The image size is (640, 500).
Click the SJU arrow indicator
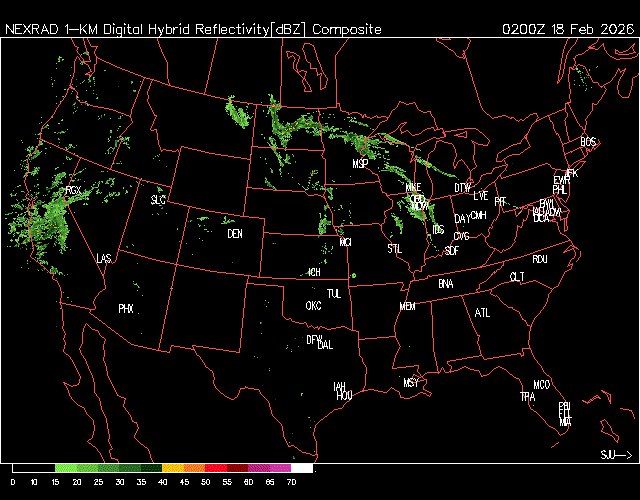click(616, 455)
